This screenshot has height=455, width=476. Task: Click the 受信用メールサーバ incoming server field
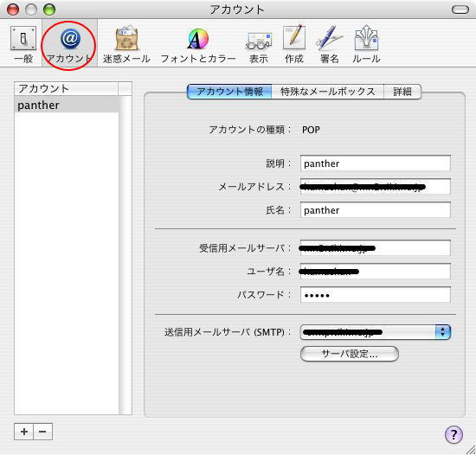[x=376, y=248]
